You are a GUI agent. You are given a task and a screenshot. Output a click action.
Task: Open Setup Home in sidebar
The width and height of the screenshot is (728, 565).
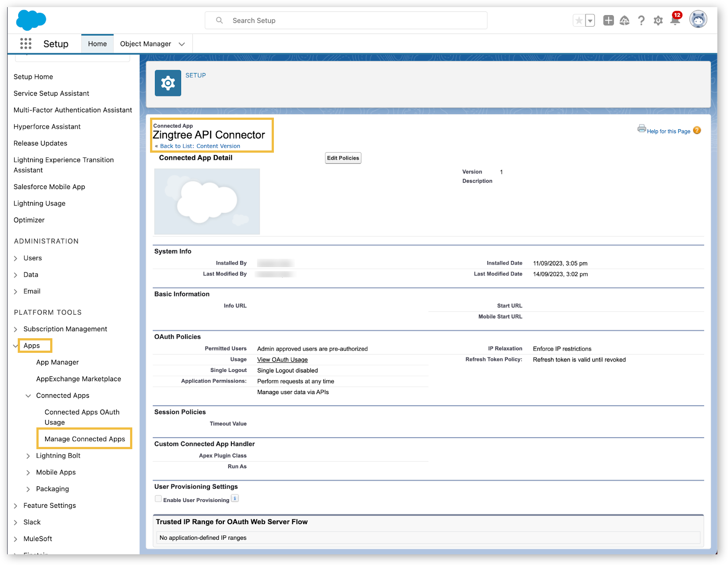(x=33, y=77)
